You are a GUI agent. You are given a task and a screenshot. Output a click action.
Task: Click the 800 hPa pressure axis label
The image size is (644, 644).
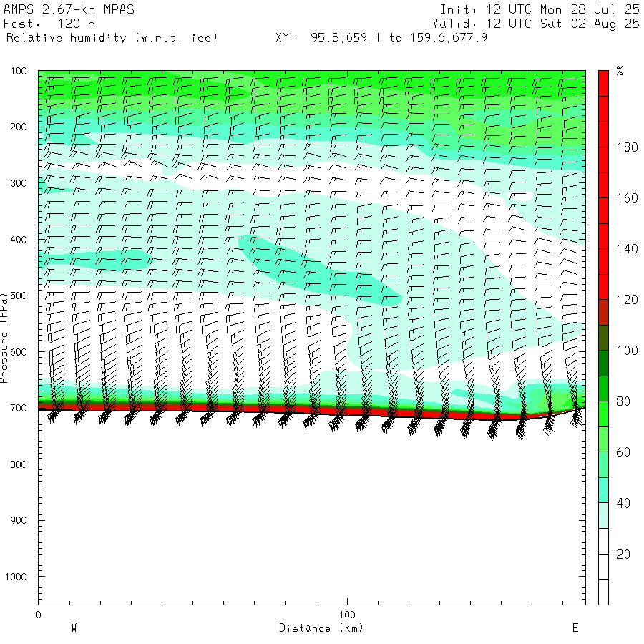pyautogui.click(x=19, y=464)
